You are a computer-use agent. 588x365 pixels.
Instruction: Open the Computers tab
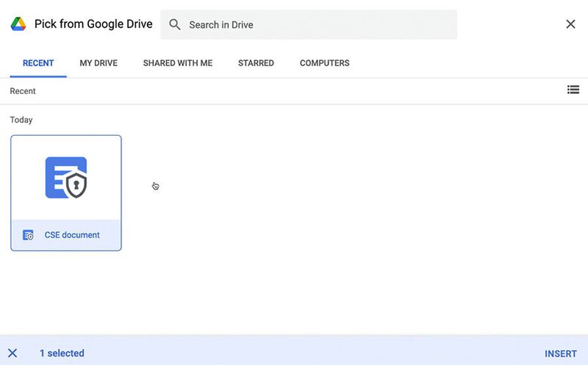tap(325, 63)
